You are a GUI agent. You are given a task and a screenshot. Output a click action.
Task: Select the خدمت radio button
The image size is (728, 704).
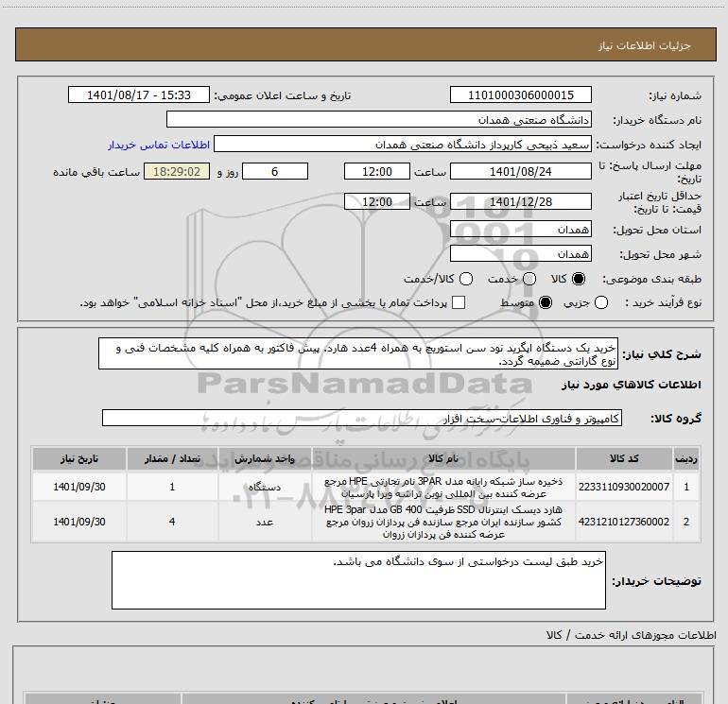coord(529,279)
